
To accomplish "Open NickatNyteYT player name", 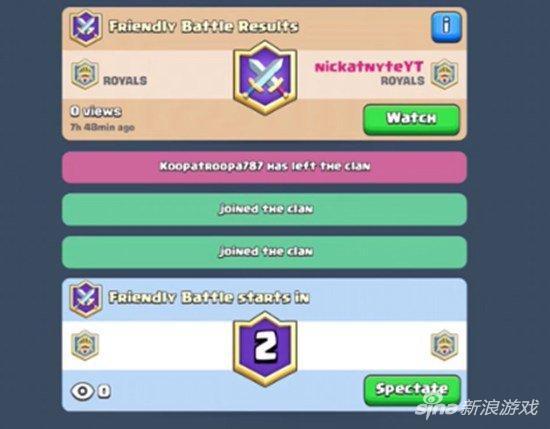I will [x=369, y=67].
